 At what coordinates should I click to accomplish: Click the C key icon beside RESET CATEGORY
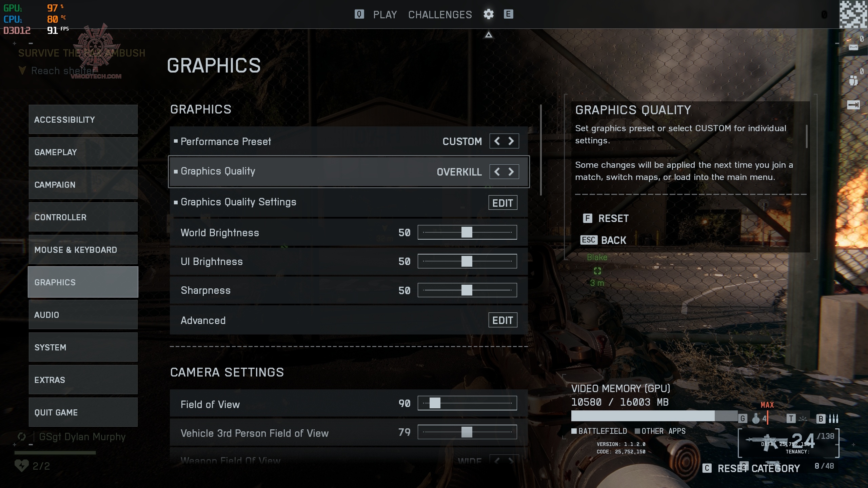tap(707, 468)
